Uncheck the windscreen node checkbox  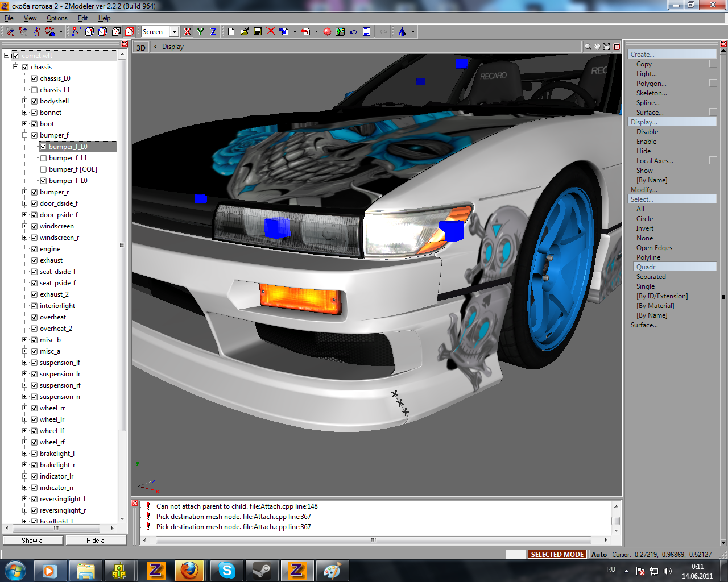click(34, 226)
